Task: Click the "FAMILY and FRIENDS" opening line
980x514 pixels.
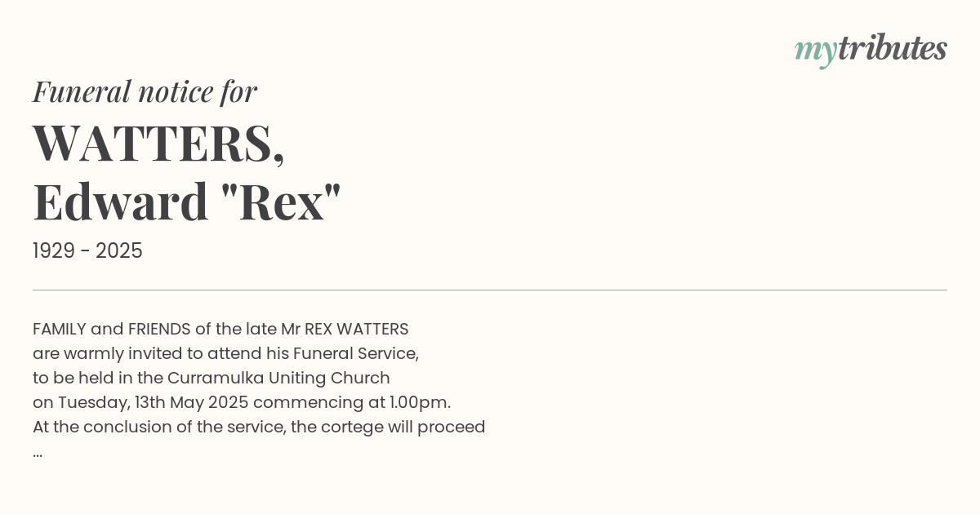Action: (220, 330)
